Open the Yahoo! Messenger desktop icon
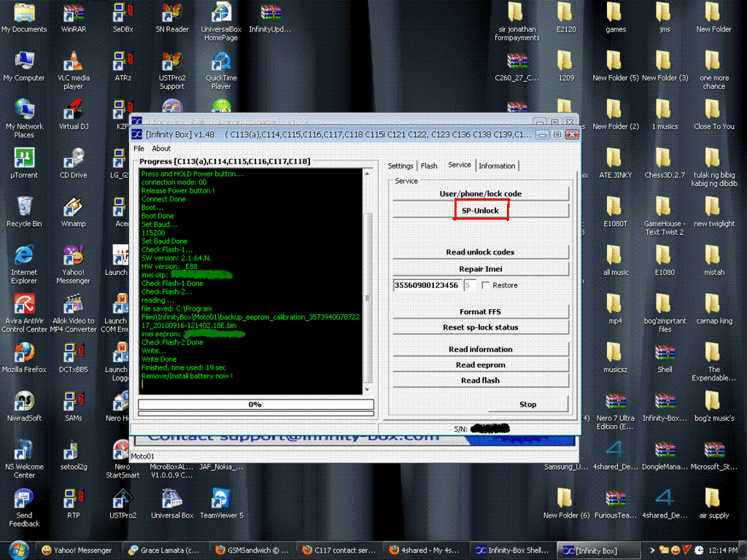 coord(73,256)
